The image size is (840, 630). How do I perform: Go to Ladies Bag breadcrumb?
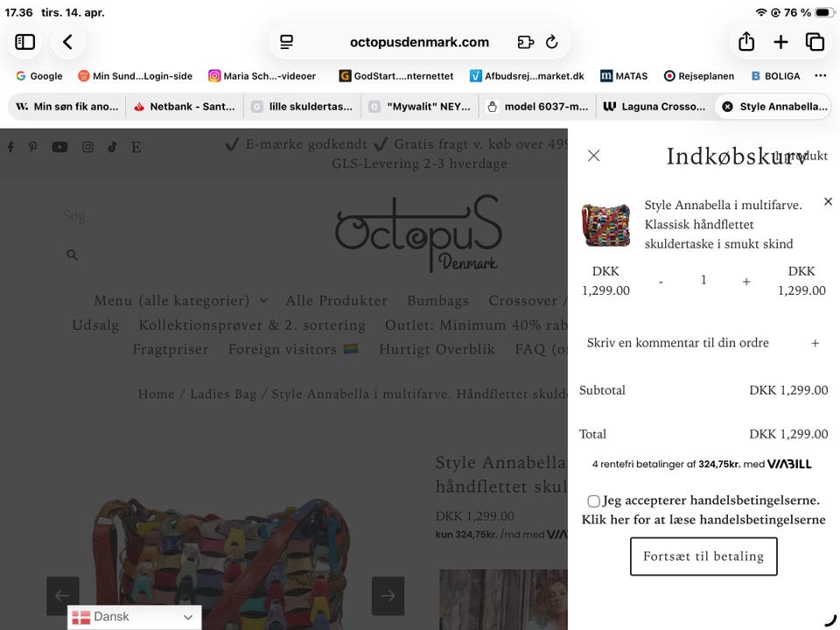pyautogui.click(x=223, y=394)
